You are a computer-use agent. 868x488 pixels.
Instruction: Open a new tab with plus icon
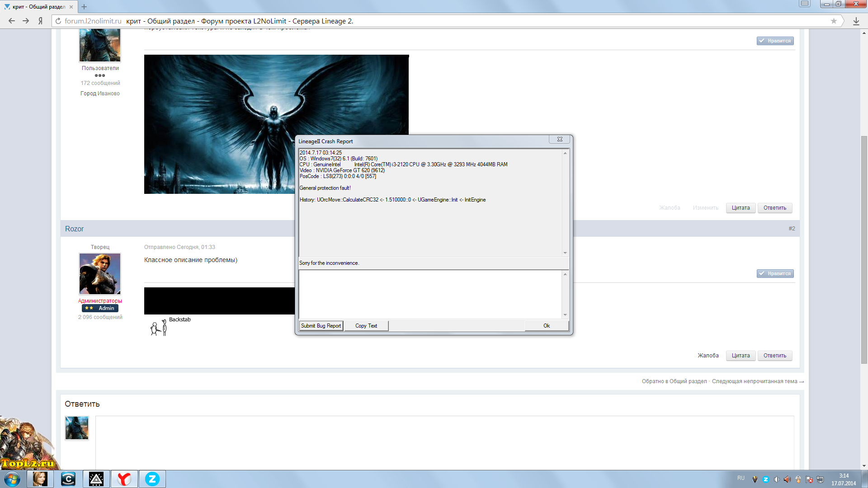[84, 7]
